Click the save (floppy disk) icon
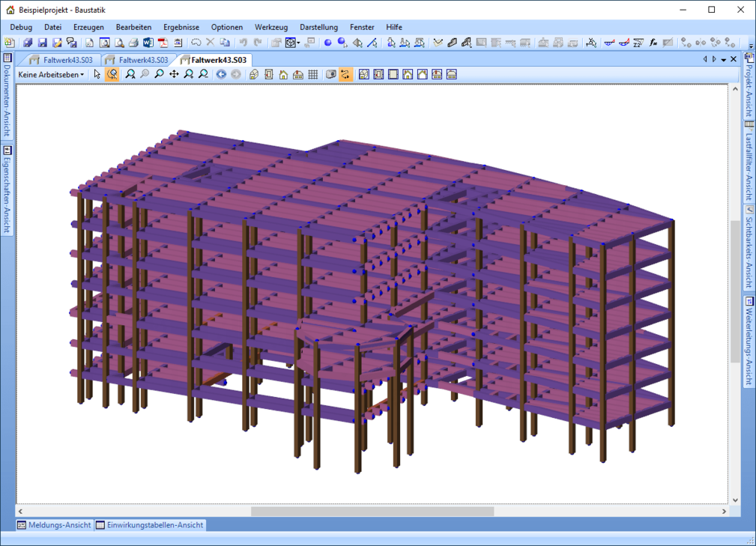Viewport: 756px width, 546px height. point(42,43)
